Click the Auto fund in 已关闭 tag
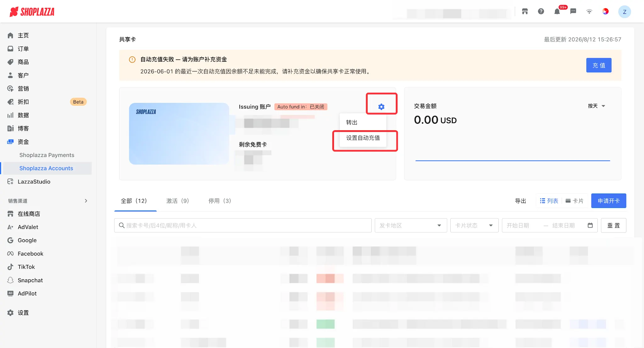This screenshot has width=644, height=348. (301, 107)
